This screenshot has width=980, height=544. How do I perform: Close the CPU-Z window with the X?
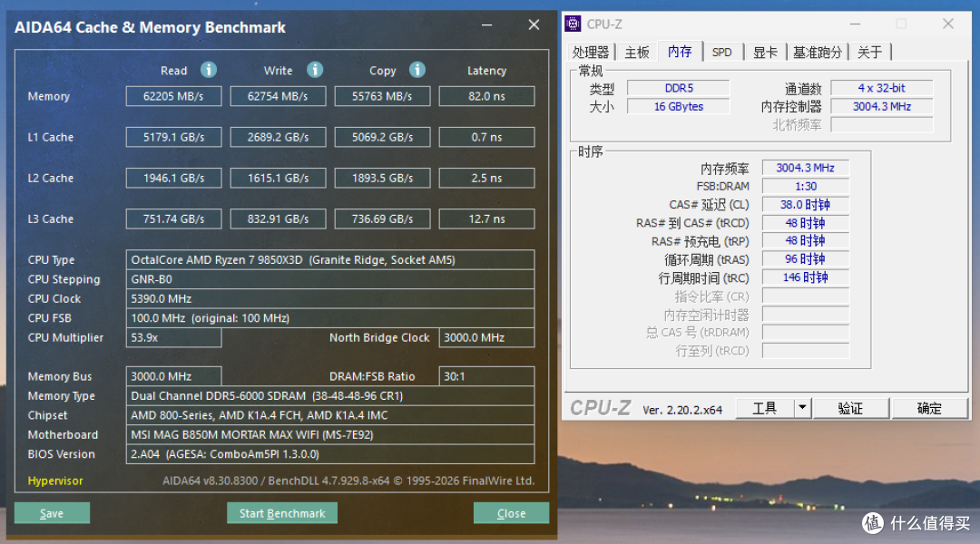(948, 24)
